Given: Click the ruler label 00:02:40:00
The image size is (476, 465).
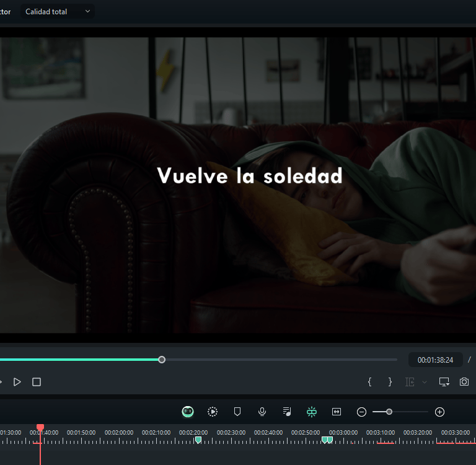Looking at the screenshot, I should point(268,432).
